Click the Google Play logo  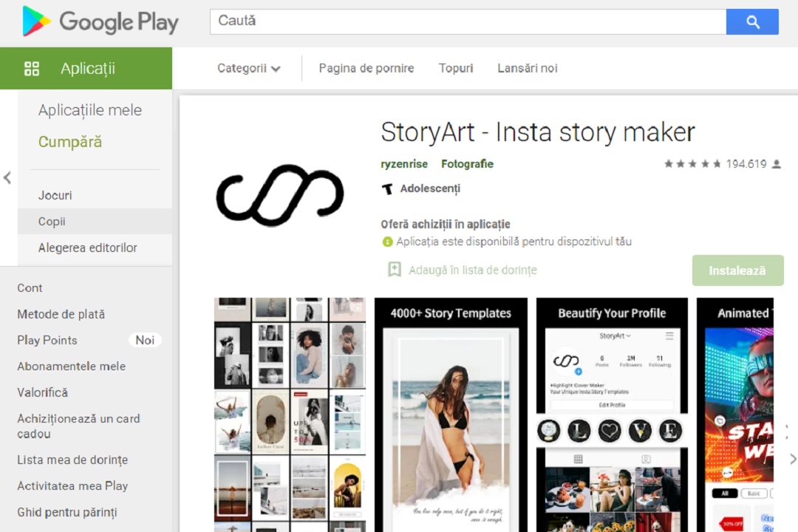click(x=100, y=22)
